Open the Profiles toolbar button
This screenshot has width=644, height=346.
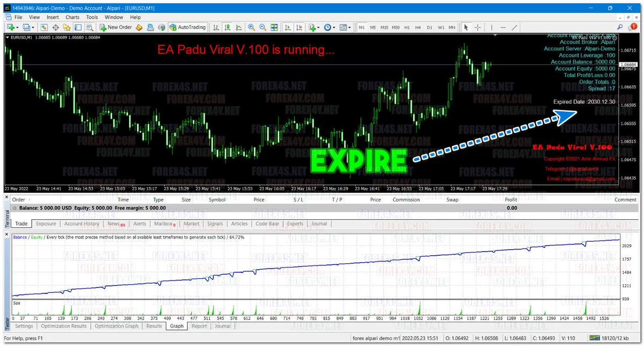pyautogui.click(x=26, y=27)
